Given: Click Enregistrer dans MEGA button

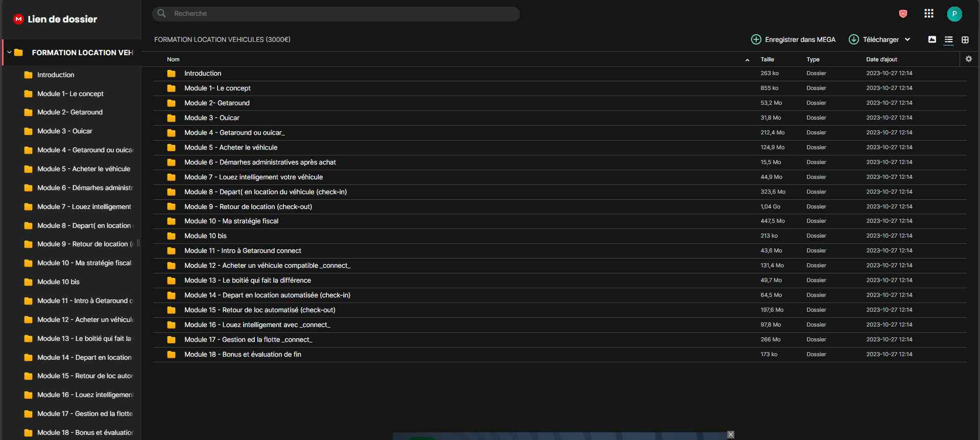Looking at the screenshot, I should tap(793, 39).
